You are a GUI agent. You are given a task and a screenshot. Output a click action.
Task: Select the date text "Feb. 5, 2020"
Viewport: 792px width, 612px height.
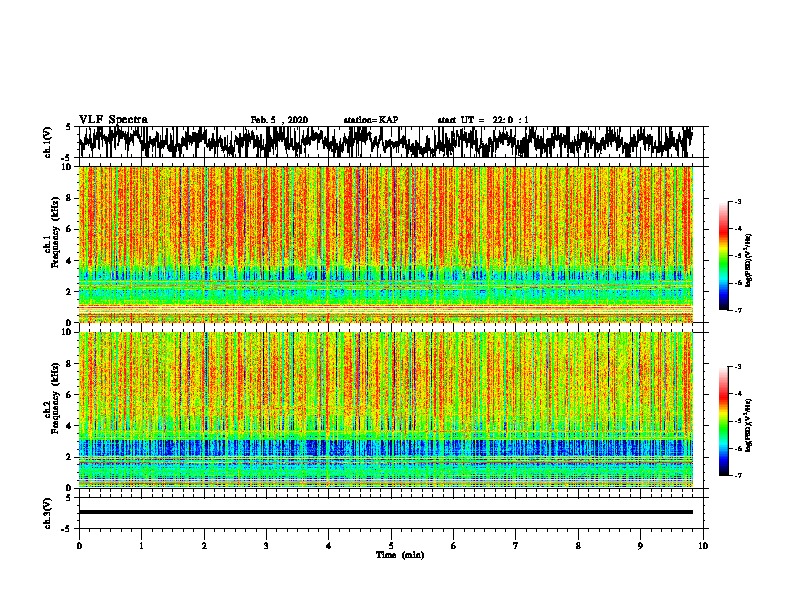(x=279, y=120)
